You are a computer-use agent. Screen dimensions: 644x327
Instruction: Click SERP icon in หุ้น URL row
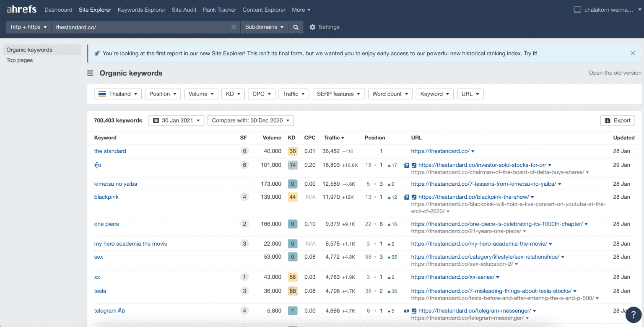click(406, 165)
